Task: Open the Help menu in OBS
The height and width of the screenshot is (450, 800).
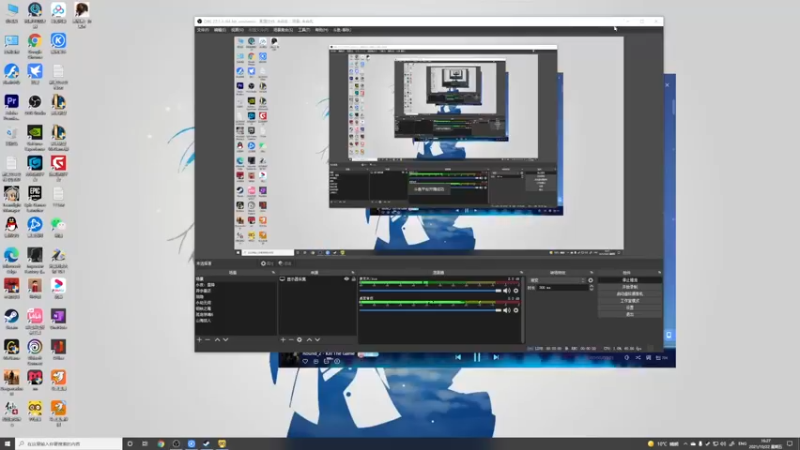Action: (321, 30)
